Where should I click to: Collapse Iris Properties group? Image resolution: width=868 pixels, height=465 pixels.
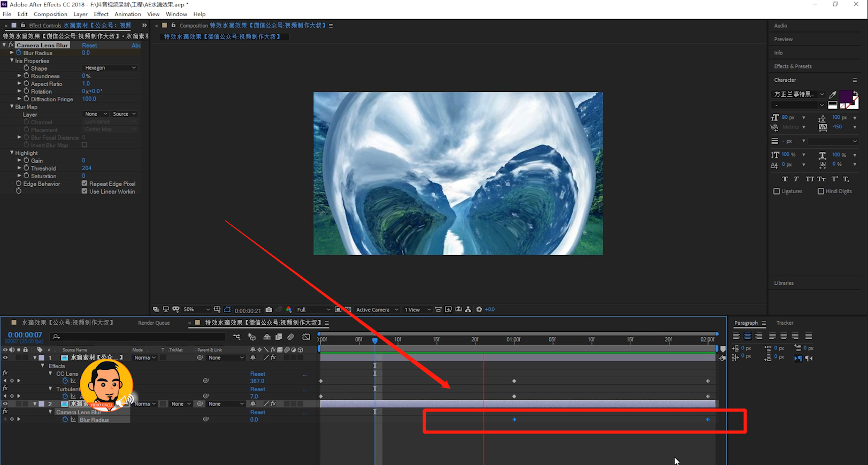pyautogui.click(x=12, y=60)
